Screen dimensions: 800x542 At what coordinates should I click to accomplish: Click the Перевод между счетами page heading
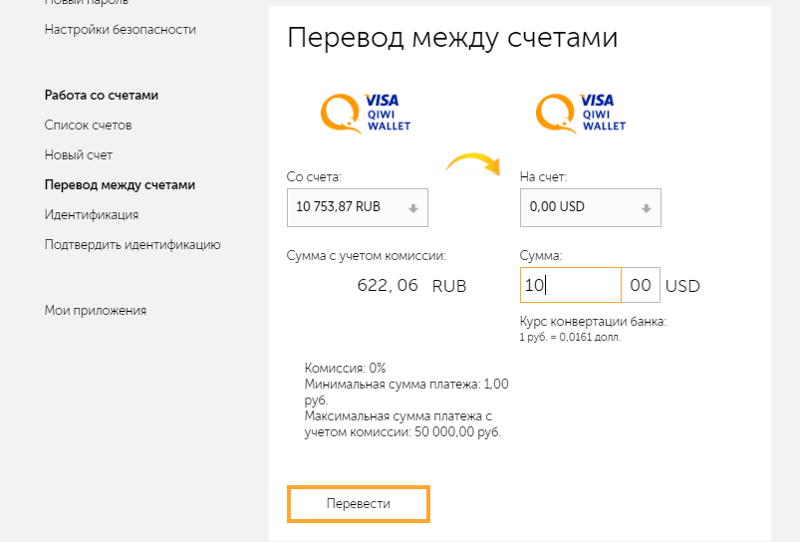(x=452, y=38)
